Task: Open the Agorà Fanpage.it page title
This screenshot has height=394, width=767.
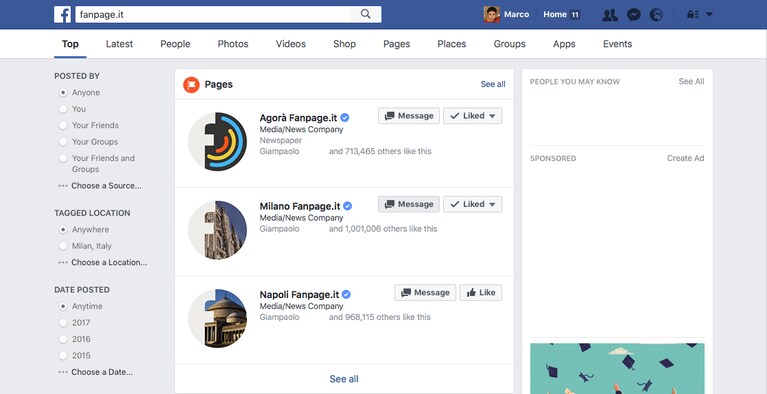Action: 298,118
